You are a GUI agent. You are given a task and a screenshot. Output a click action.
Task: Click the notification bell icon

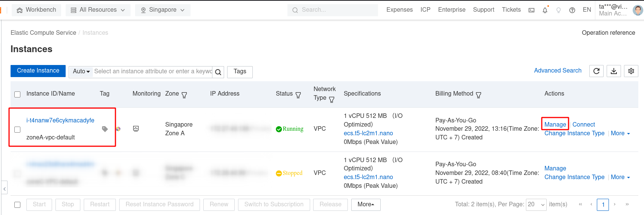click(545, 10)
